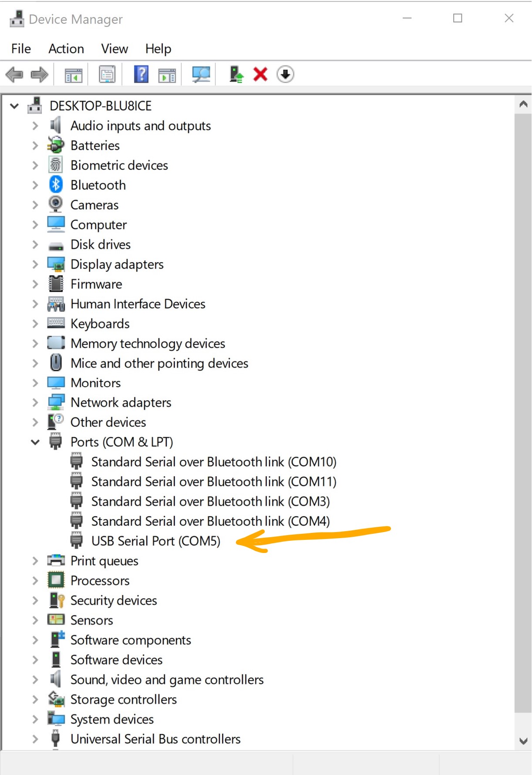
Task: Collapse the Ports (COM & LPT) node
Action: click(x=35, y=442)
